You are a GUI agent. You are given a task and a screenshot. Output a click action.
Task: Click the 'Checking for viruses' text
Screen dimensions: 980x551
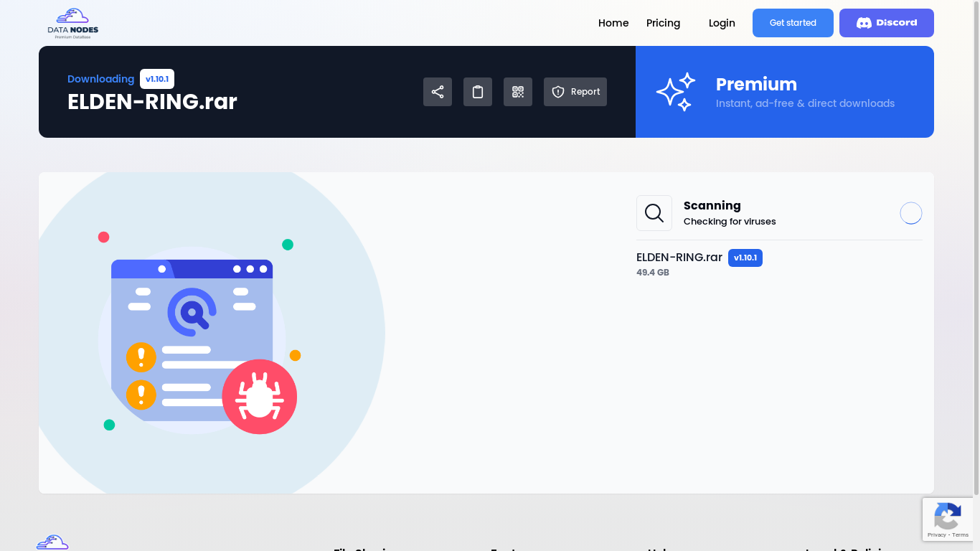click(730, 222)
